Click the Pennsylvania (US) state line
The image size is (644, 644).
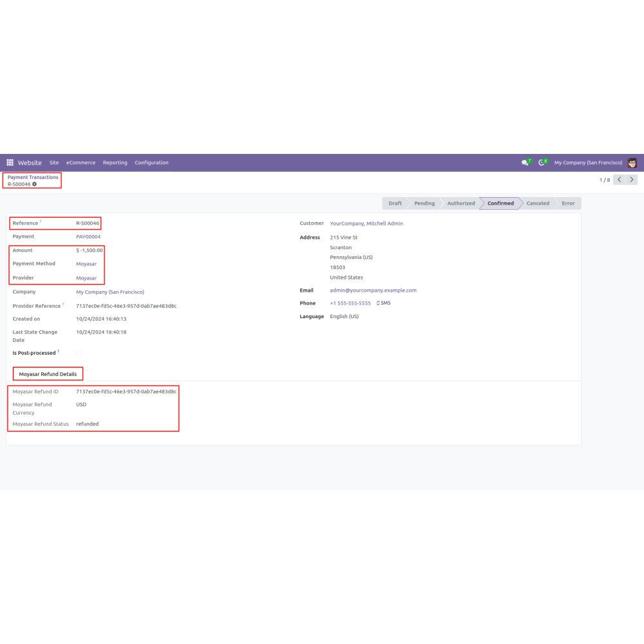pos(351,258)
